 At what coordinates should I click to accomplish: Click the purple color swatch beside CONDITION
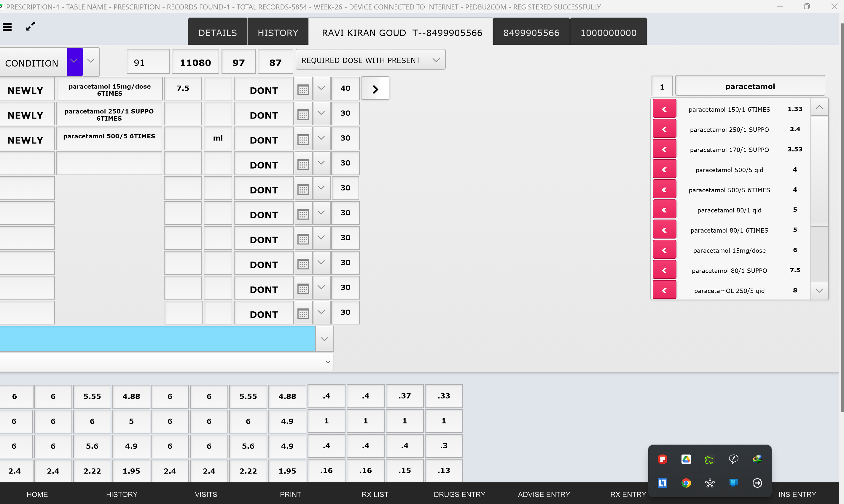tap(74, 61)
